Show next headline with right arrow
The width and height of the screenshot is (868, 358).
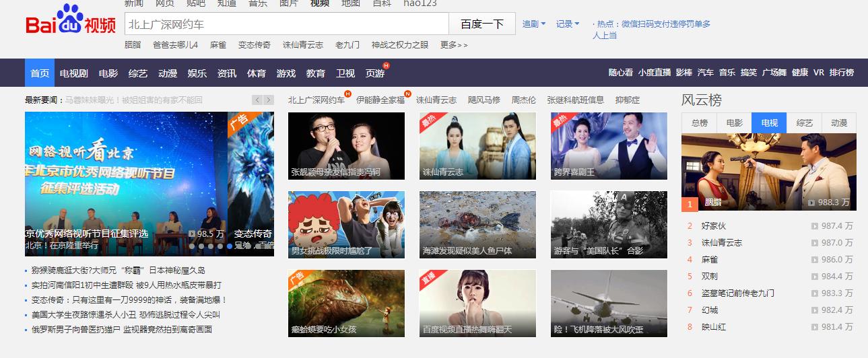[x=269, y=100]
